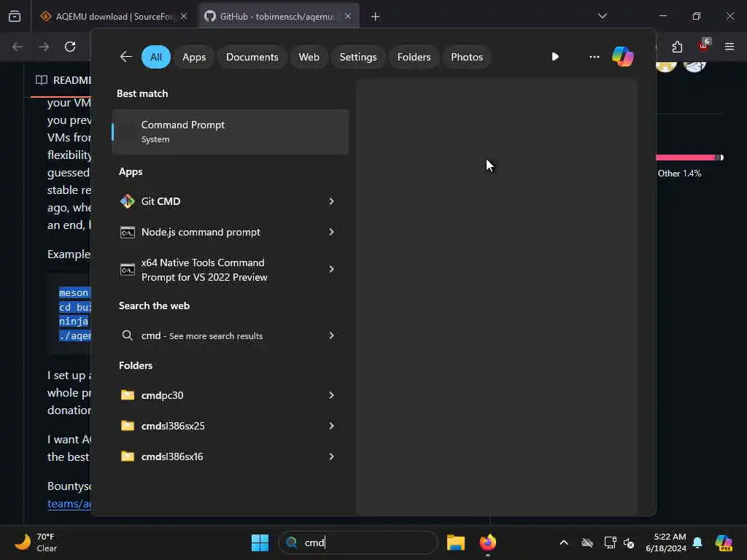Go back in Firefox navigation
Image resolution: width=747 pixels, height=560 pixels.
[x=18, y=47]
